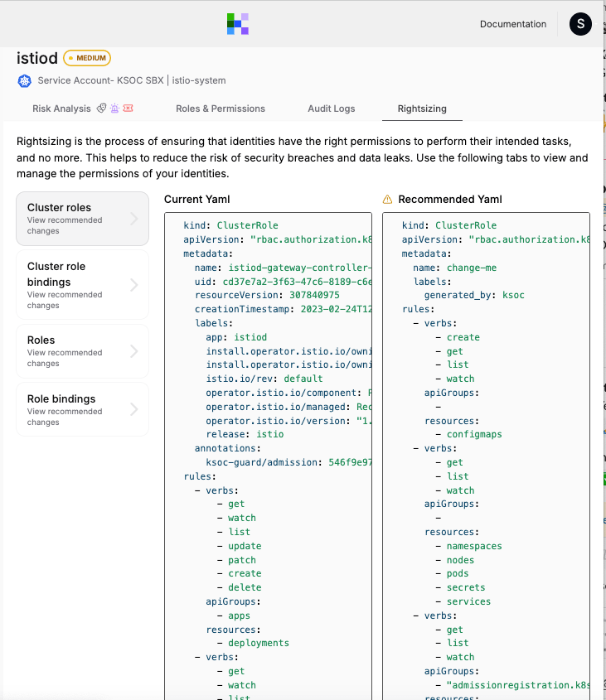The height and width of the screenshot is (700, 606).
Task: Click 'creationTimestamp' line in Current Yaml
Action: coord(283,309)
